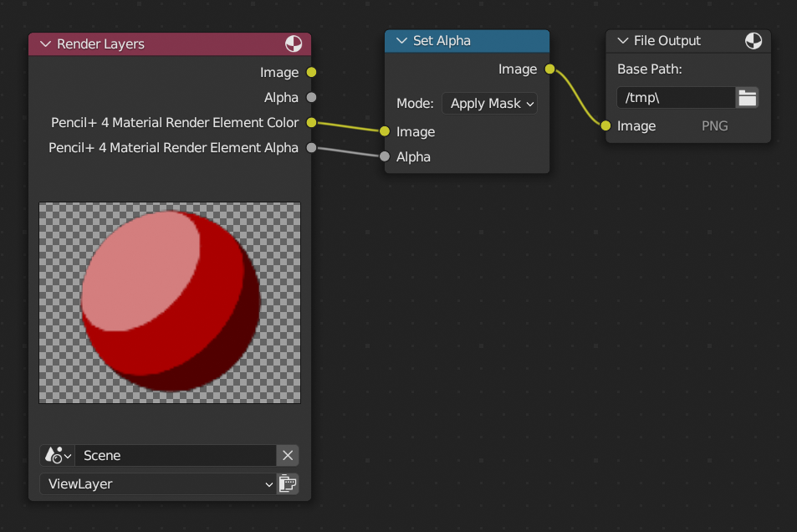Image resolution: width=797 pixels, height=532 pixels.
Task: Edit the /tmp\ base path field
Action: click(x=676, y=98)
